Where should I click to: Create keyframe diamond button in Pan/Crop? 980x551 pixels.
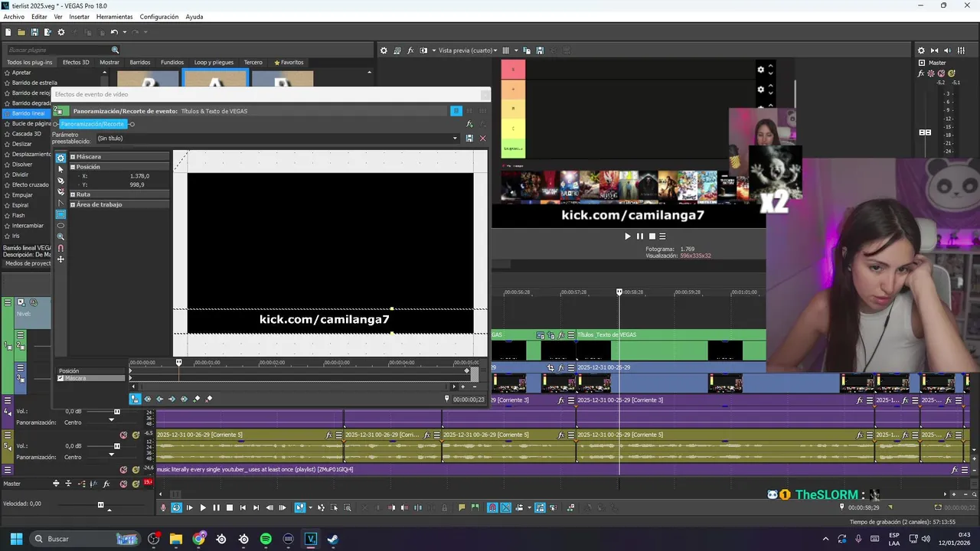pos(197,399)
